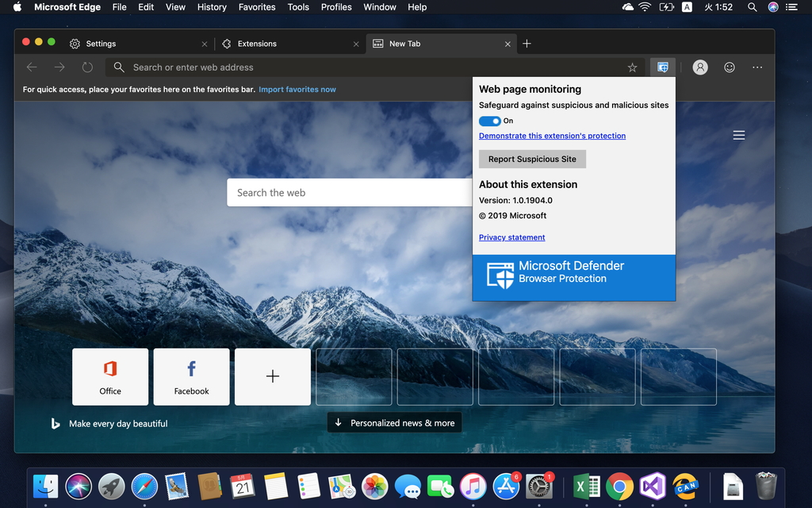Viewport: 812px width, 508px height.
Task: Open the Import favorites now link
Action: pyautogui.click(x=297, y=90)
